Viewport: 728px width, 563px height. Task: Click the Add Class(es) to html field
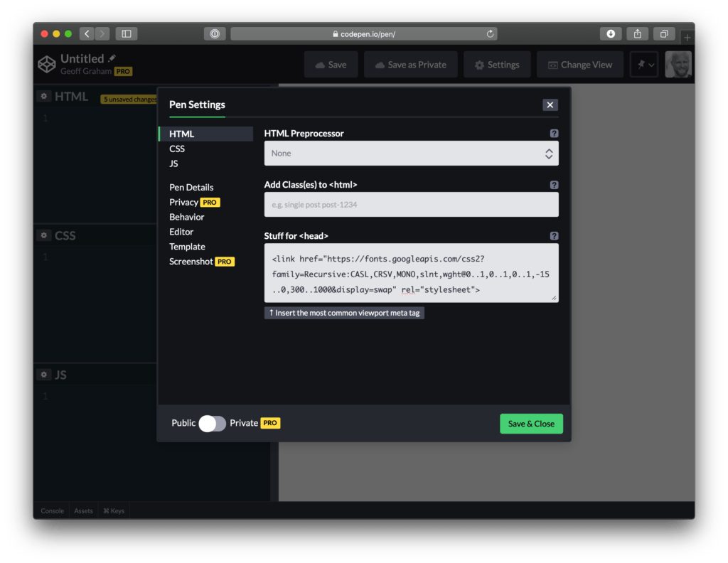click(411, 205)
